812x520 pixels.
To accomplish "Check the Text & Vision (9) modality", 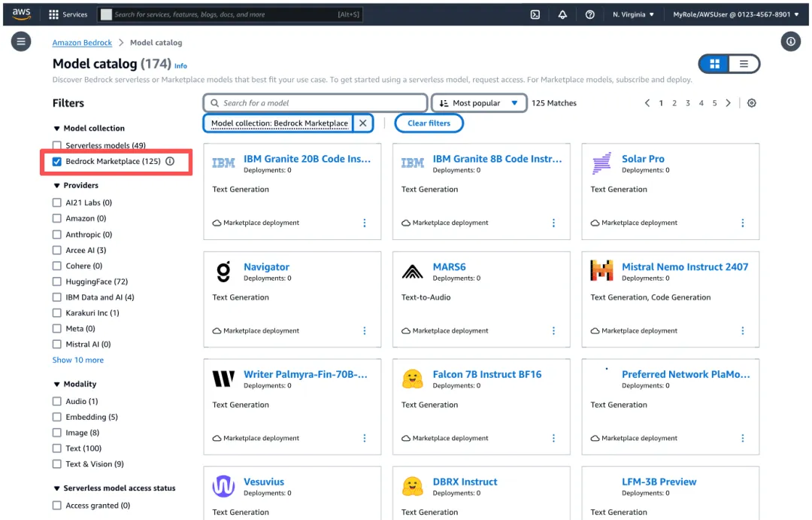I will [x=57, y=464].
